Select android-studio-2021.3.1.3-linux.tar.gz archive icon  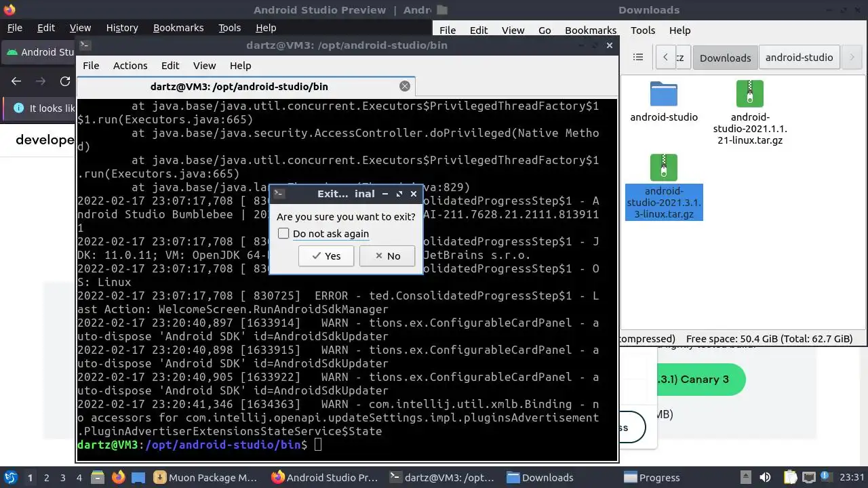click(x=664, y=167)
